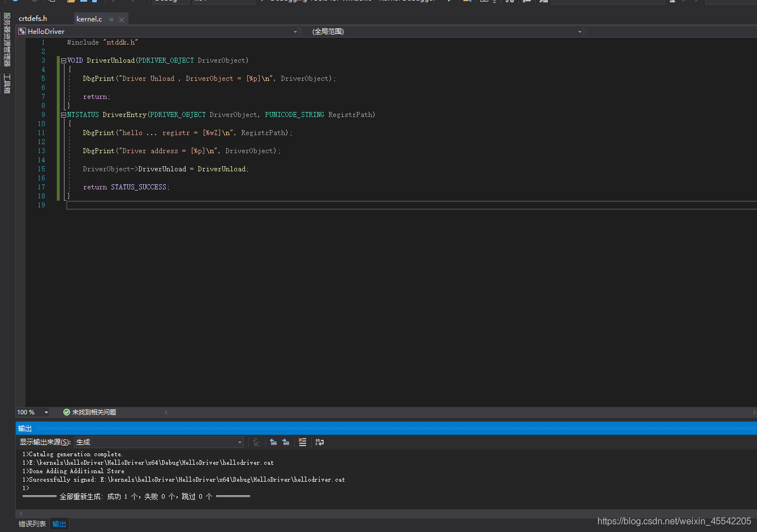The height and width of the screenshot is (532, 757).
Task: Click line number 9 in the gutter
Action: tap(43, 115)
